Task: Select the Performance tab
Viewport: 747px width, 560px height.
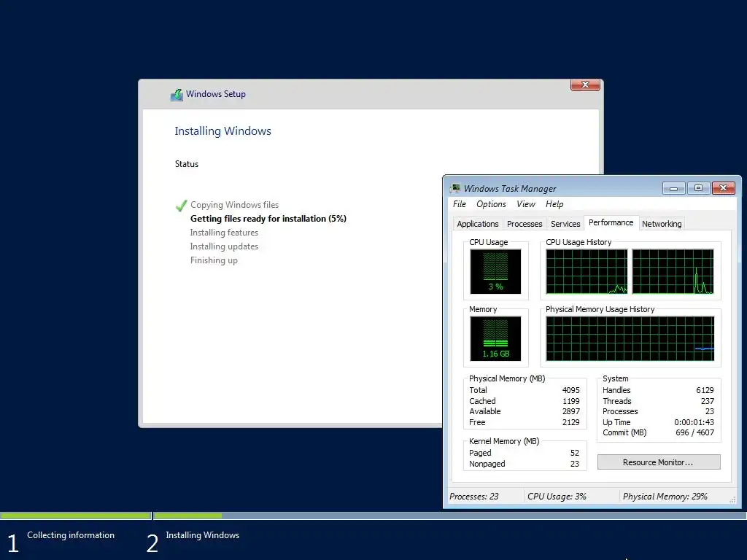Action: pos(611,222)
